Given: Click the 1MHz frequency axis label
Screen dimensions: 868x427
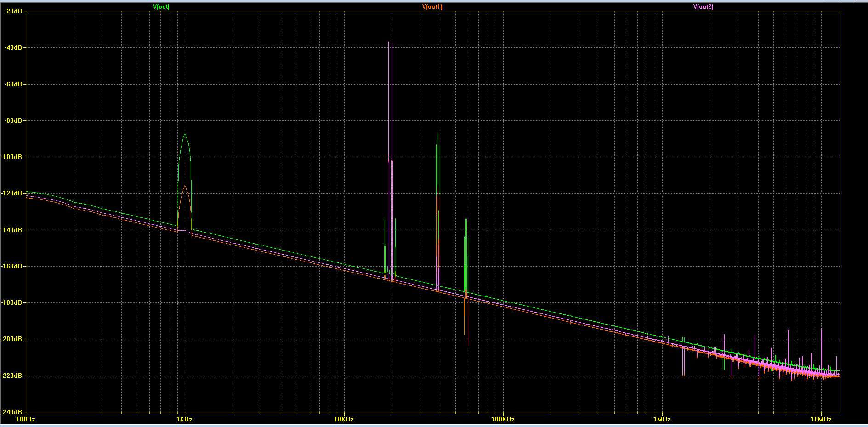Looking at the screenshot, I should pyautogui.click(x=662, y=419).
